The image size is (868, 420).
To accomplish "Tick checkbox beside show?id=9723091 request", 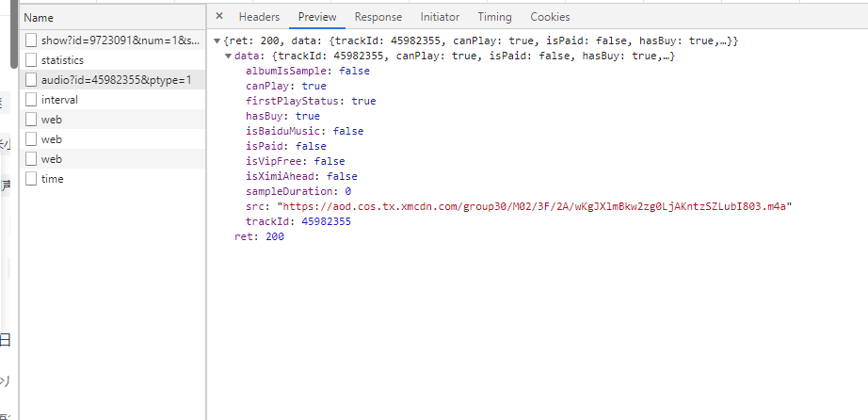I will [31, 40].
